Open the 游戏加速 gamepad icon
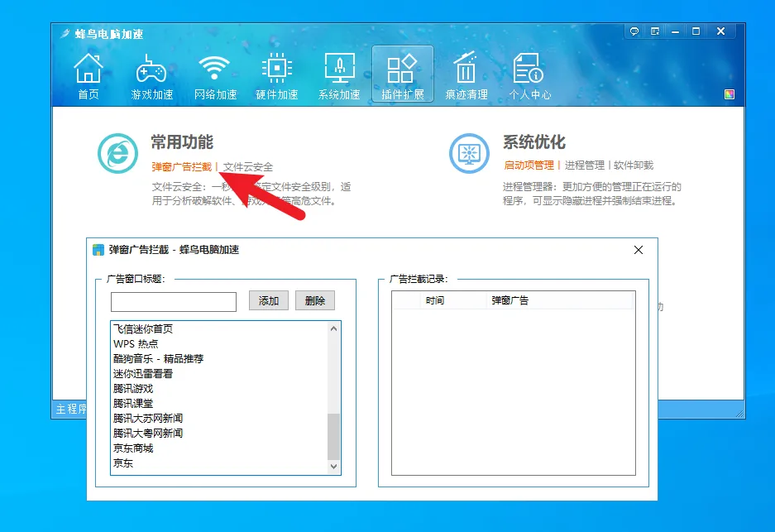This screenshot has width=775, height=532. [151, 75]
